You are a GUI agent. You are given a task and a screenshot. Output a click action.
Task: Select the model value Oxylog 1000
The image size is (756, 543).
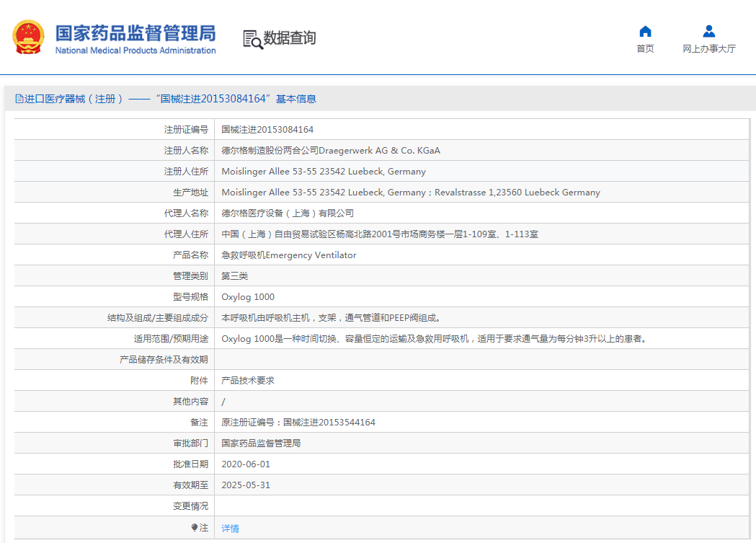pos(248,297)
